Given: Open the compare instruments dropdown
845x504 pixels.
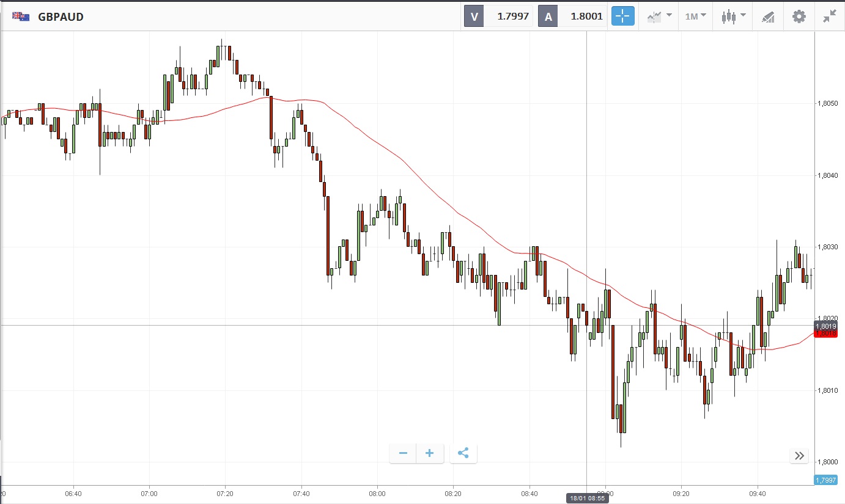Looking at the screenshot, I should coord(660,16).
